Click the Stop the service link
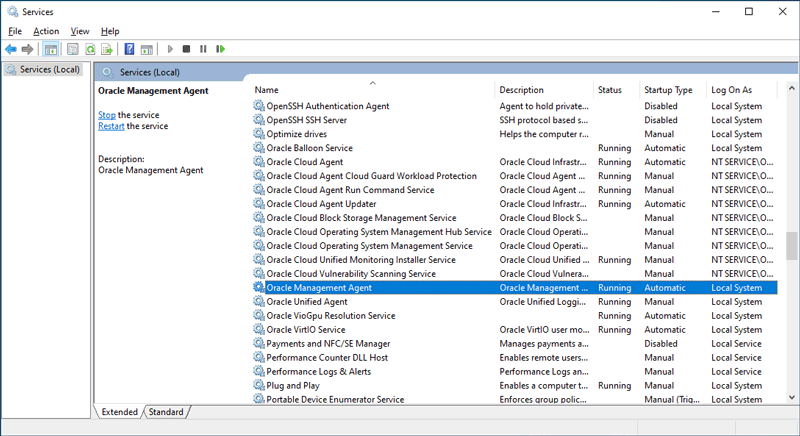The height and width of the screenshot is (436, 800). coord(107,115)
